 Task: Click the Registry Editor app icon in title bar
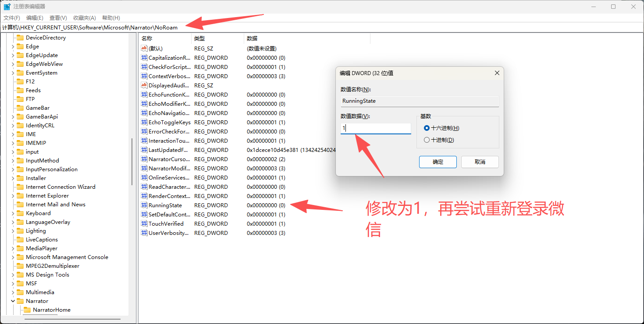7,7
